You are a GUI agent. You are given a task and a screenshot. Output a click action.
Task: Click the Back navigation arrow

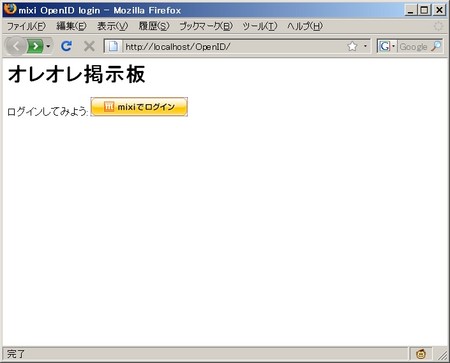(16, 46)
